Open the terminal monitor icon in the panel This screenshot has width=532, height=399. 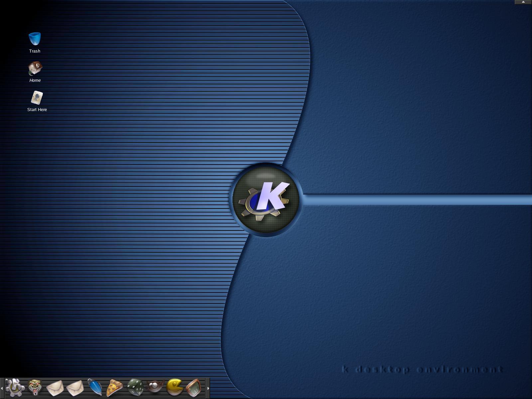194,388
